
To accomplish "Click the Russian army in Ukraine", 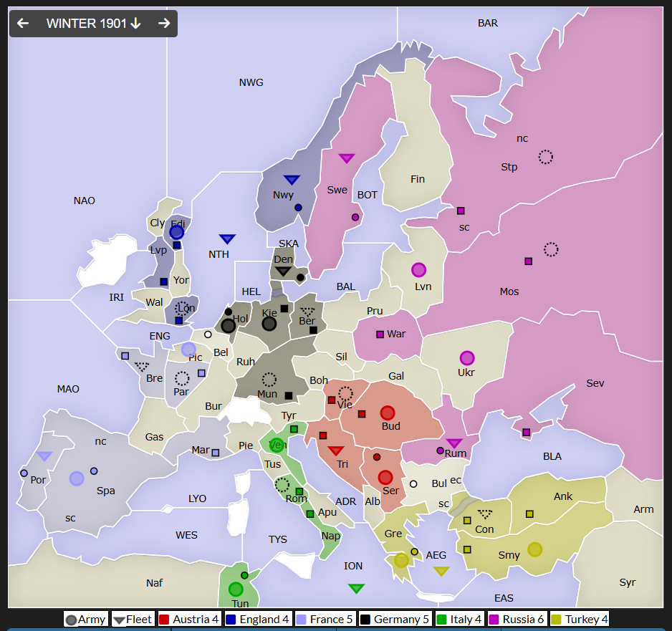I will (467, 358).
